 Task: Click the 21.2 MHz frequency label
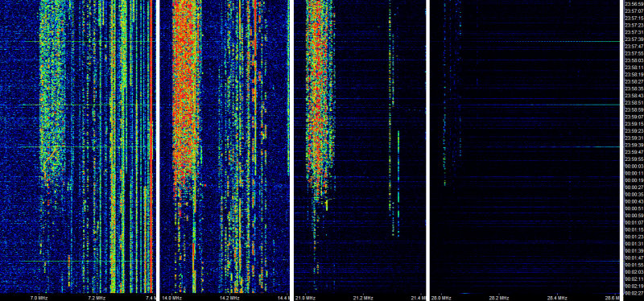[363, 298]
